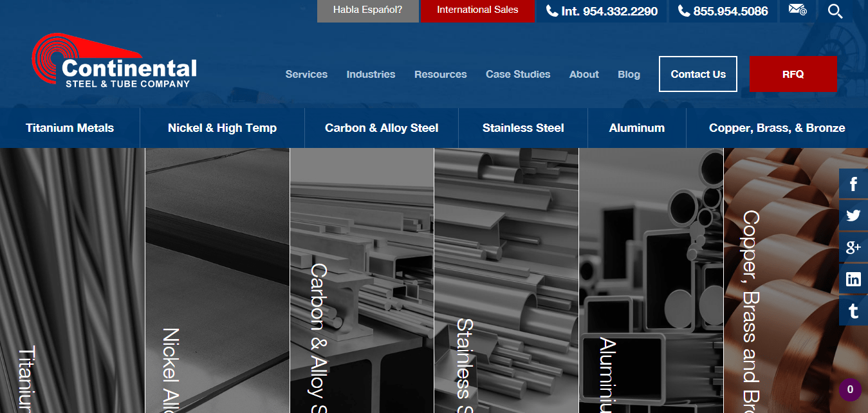Open the Services dropdown menu
The image size is (868, 413).
click(306, 74)
